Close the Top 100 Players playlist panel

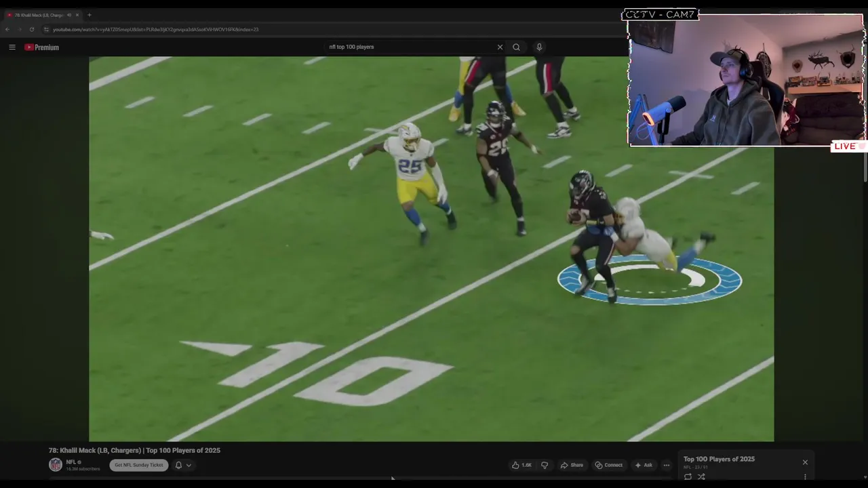point(805,462)
